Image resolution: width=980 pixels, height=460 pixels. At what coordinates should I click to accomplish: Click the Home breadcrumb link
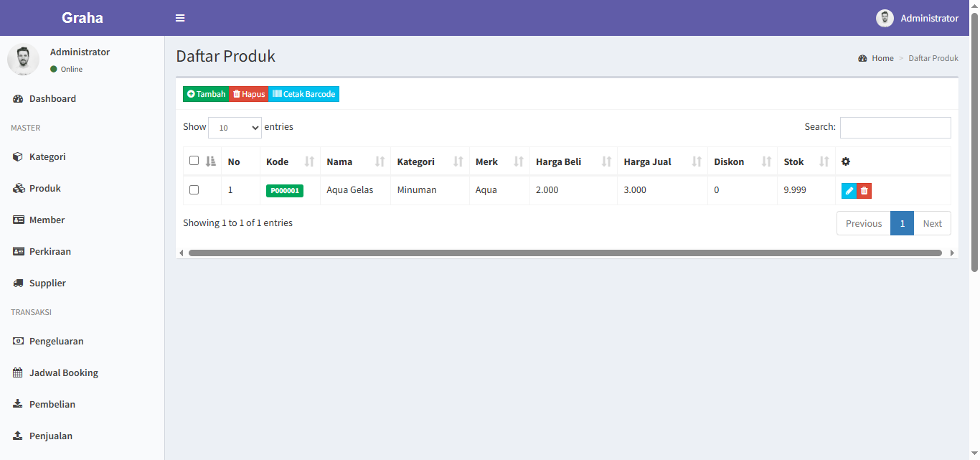[882, 58]
